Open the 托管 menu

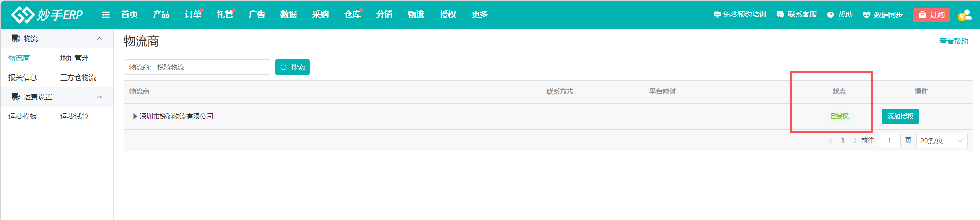[x=225, y=15]
